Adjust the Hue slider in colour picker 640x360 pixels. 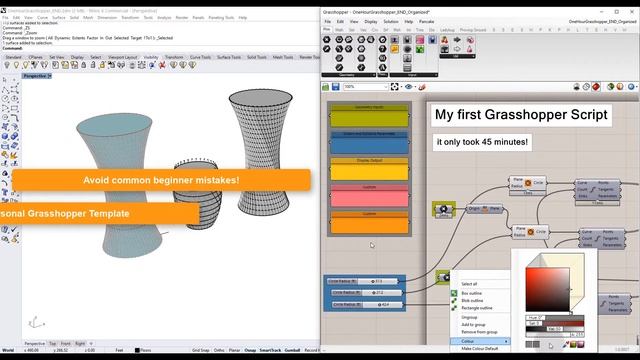point(555,317)
